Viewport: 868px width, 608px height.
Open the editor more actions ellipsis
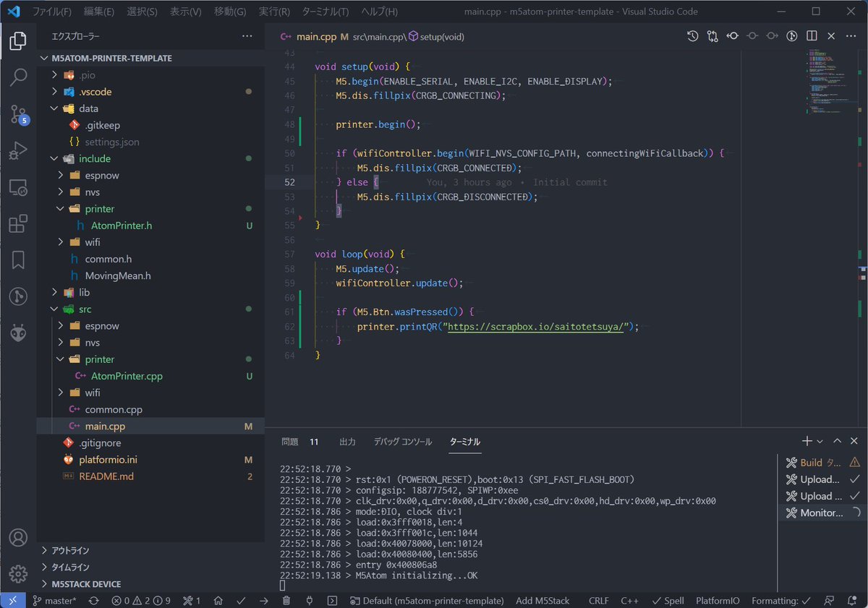click(851, 36)
